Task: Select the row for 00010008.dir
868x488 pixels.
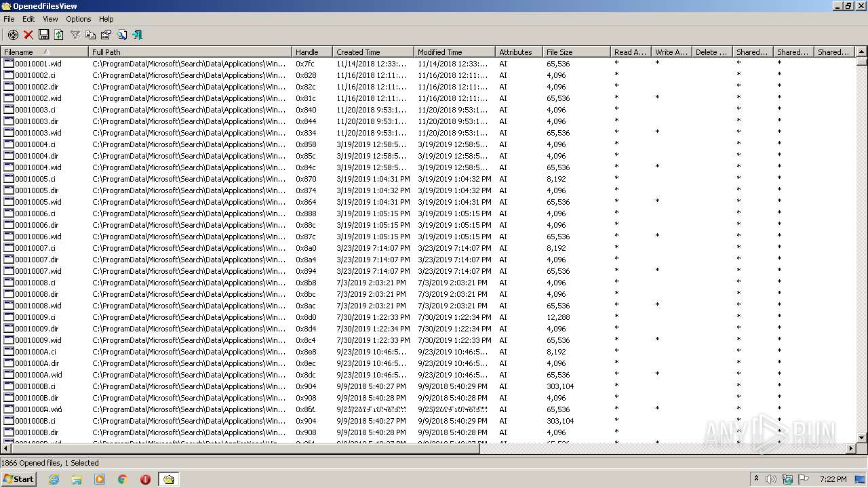Action: pyautogui.click(x=428, y=294)
